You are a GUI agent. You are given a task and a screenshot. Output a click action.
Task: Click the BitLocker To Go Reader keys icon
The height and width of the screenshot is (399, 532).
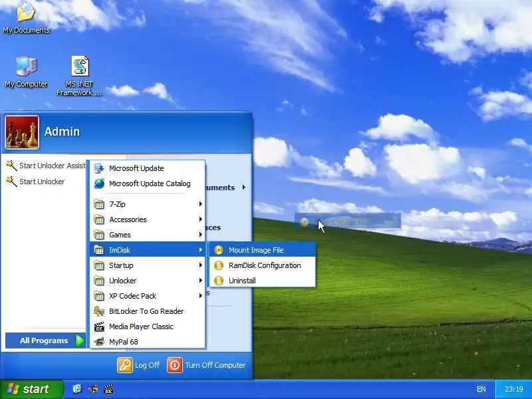[x=99, y=311]
